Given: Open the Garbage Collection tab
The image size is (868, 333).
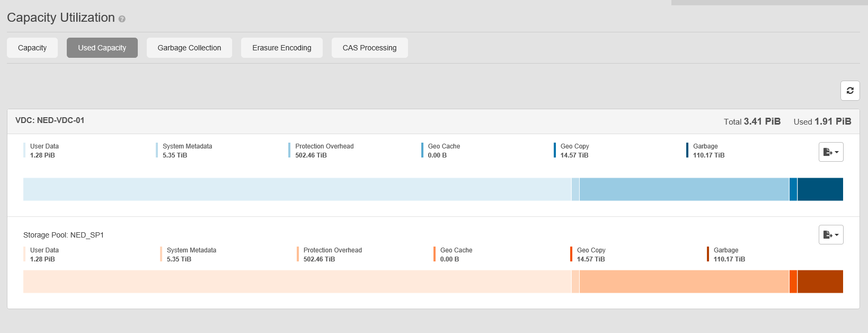Looking at the screenshot, I should coord(189,48).
